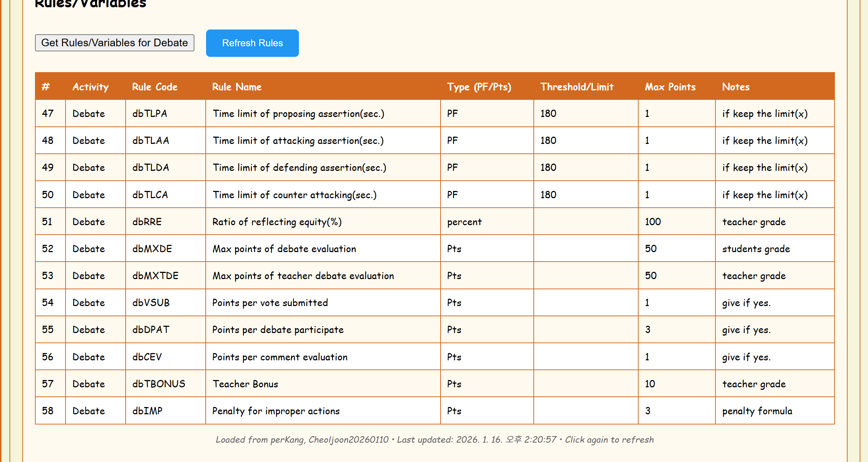Select the Rule Code column header
Screen dimensions: 868x462
(155, 87)
